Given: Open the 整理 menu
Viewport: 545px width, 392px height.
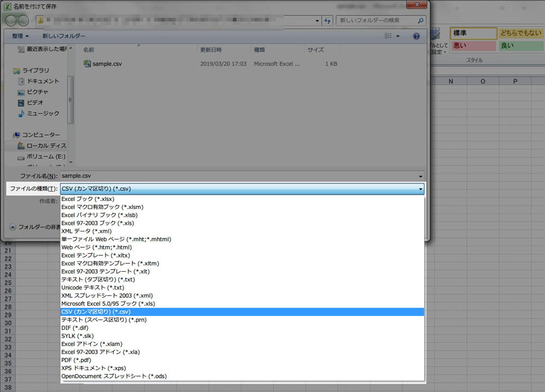Looking at the screenshot, I should 20,36.
